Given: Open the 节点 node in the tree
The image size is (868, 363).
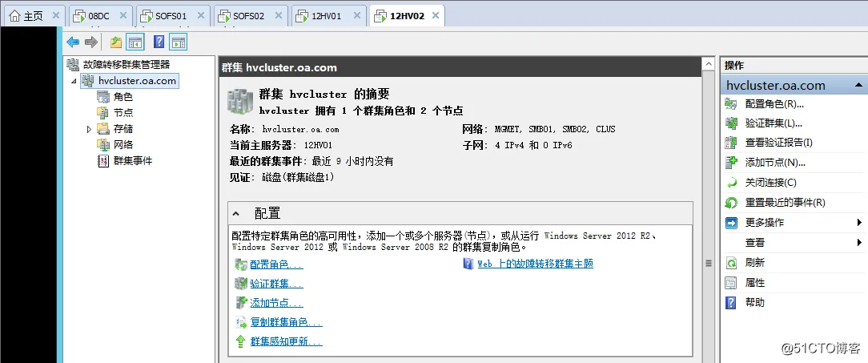Looking at the screenshot, I should (123, 112).
